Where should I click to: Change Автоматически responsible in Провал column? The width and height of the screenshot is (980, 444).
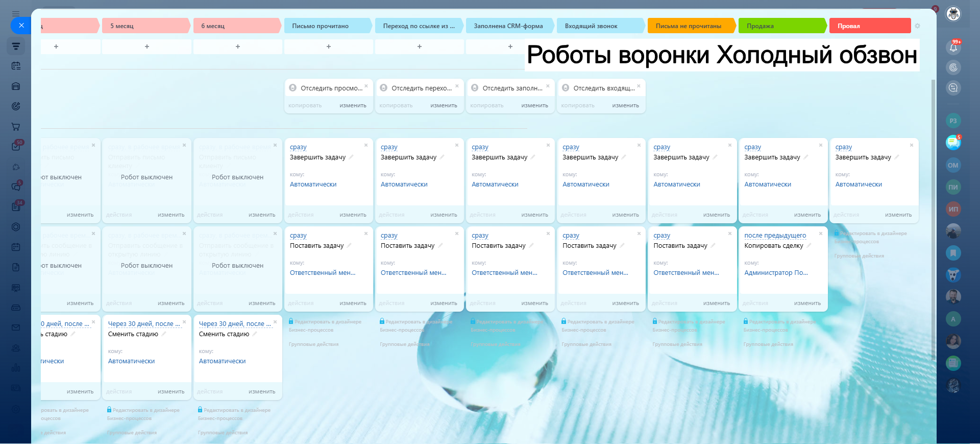[859, 184]
